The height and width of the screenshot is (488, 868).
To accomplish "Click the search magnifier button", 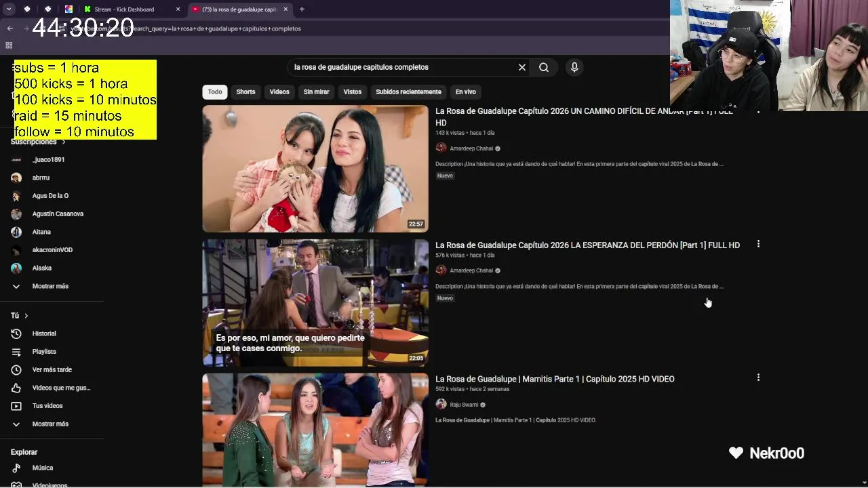I will (x=544, y=67).
